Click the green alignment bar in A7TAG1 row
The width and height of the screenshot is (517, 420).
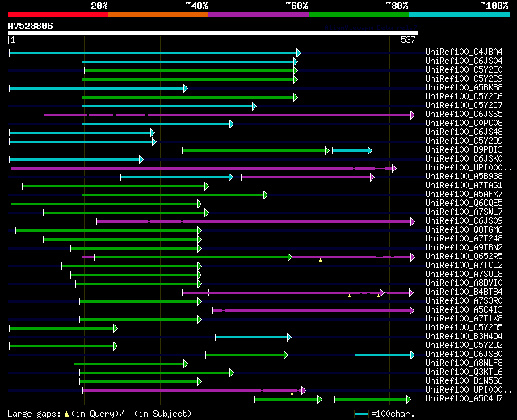[x=116, y=187]
